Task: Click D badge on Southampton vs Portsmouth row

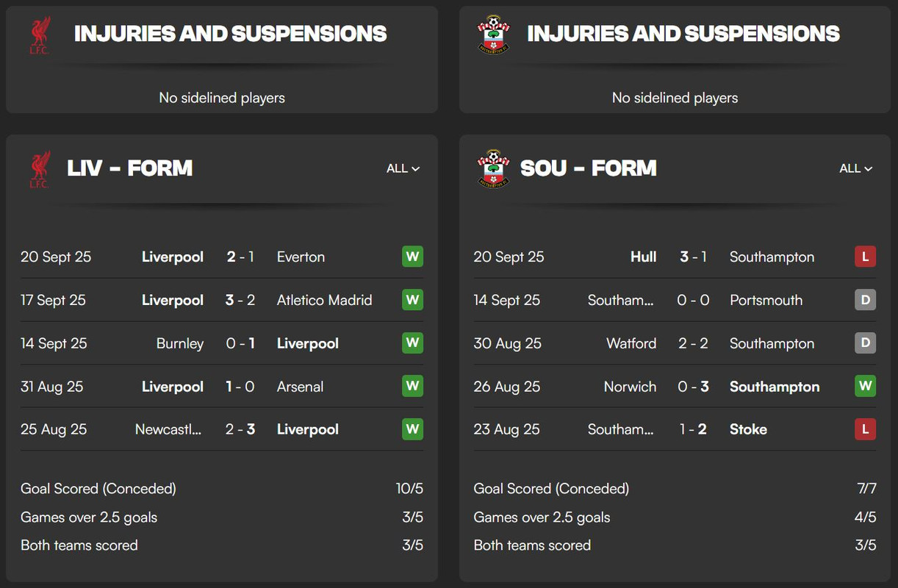Action: coord(865,300)
